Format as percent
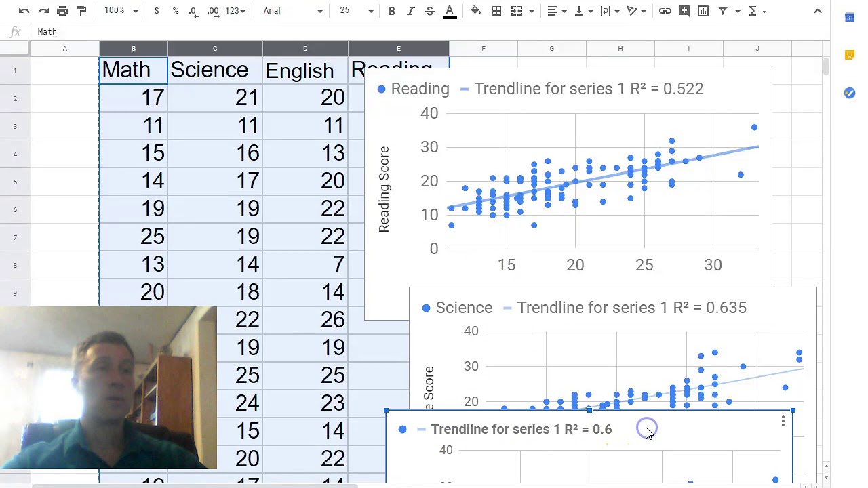This screenshot has width=868, height=488. [x=176, y=11]
